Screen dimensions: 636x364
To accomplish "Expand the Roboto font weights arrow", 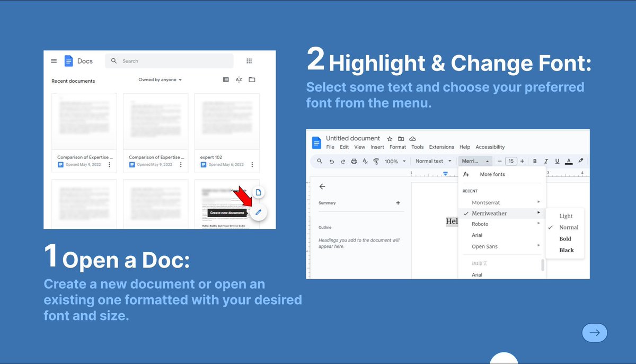I will (538, 224).
